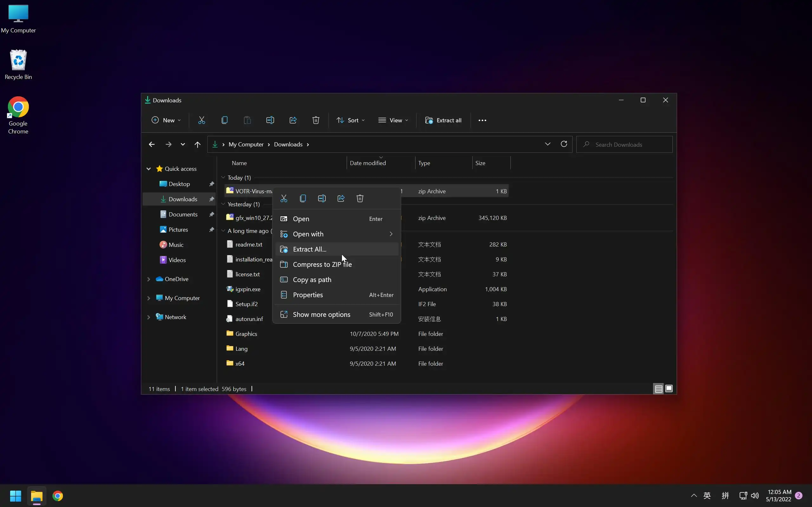Open the Sort dropdown menu
Screen dimensions: 812x507
click(x=350, y=120)
